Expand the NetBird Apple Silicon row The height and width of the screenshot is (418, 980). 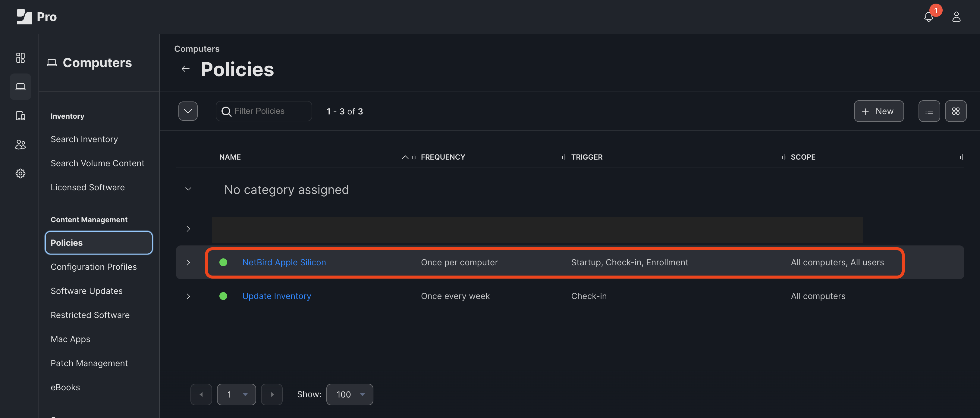(x=188, y=262)
